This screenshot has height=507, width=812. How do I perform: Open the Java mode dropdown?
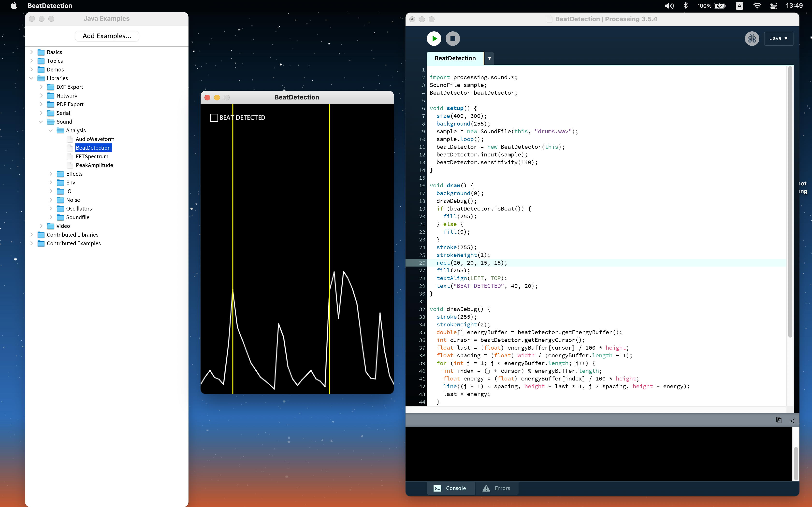(x=778, y=39)
